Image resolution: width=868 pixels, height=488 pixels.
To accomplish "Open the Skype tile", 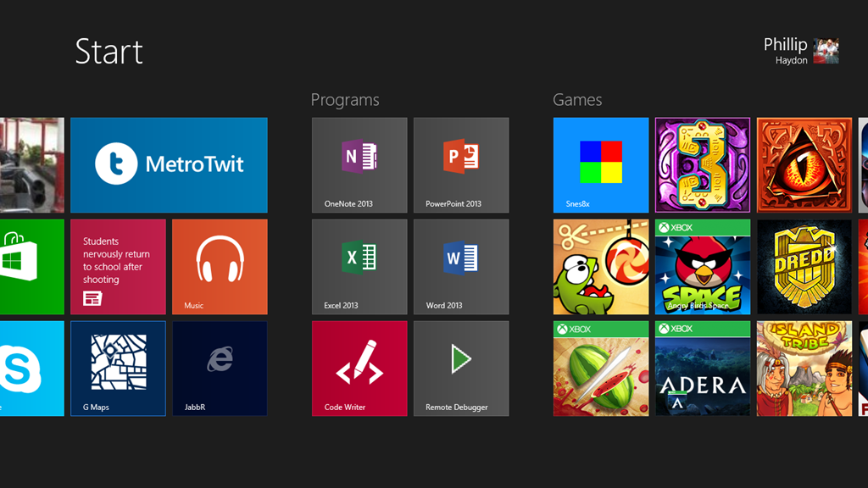I will 31,369.
